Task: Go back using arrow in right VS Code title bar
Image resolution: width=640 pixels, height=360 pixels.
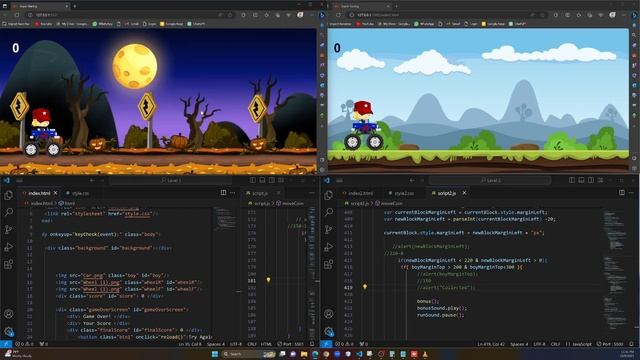Action: click(412, 180)
